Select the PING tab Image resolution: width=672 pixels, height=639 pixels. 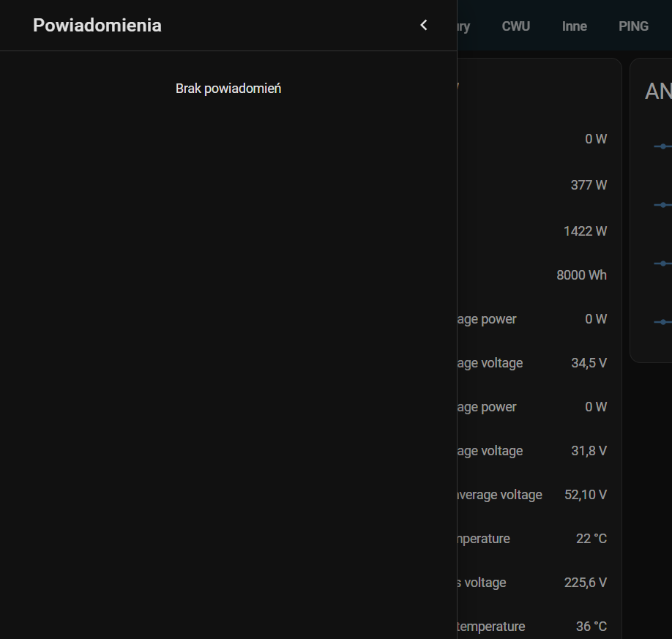(633, 26)
